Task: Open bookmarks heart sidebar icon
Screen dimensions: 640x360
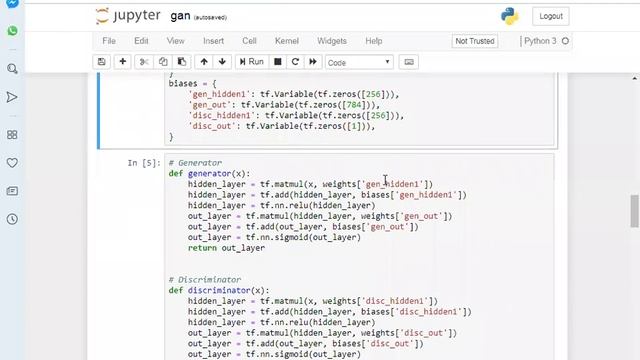Action: 12,163
